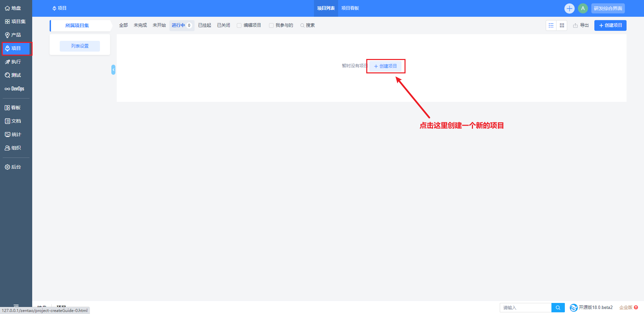Image resolution: width=644 pixels, height=314 pixels.
Task: Click the ZenTao logo 开源版18.0.beta2
Action: (591, 307)
